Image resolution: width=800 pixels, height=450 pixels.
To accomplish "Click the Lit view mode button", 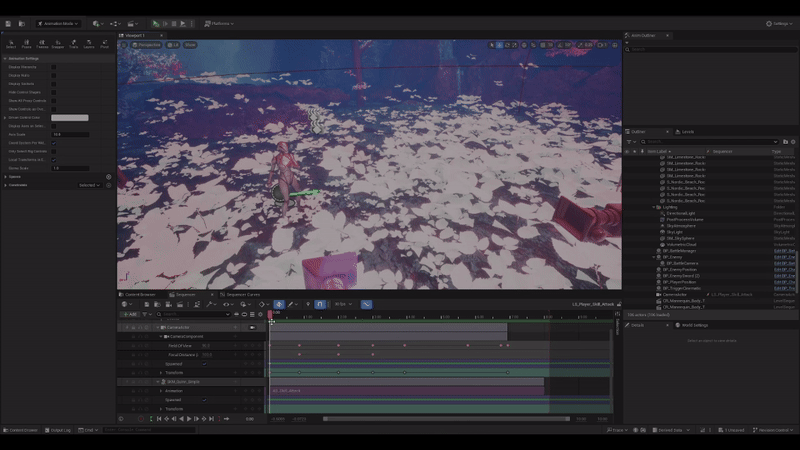I will (174, 45).
